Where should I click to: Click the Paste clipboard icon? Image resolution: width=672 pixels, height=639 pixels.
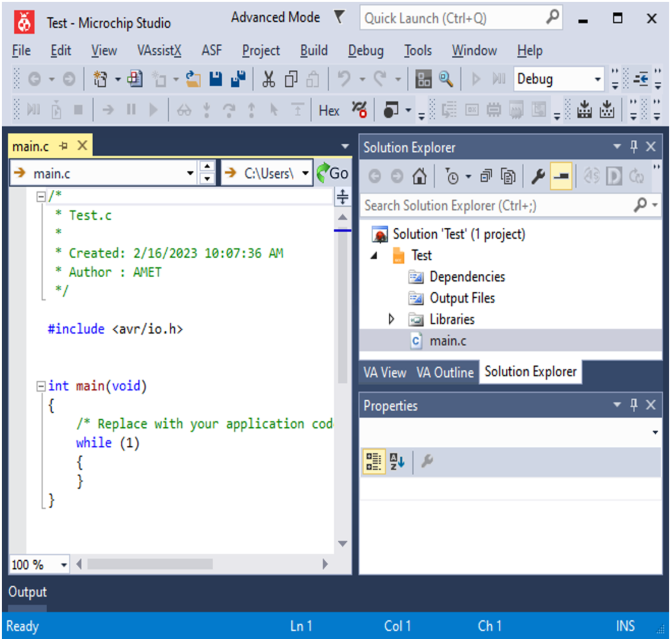pyautogui.click(x=313, y=80)
